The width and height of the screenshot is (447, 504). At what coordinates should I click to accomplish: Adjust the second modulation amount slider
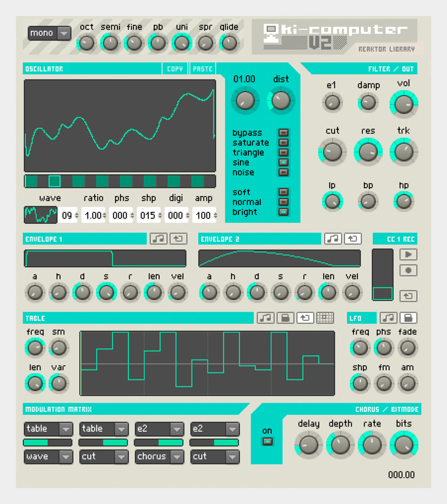(104, 443)
